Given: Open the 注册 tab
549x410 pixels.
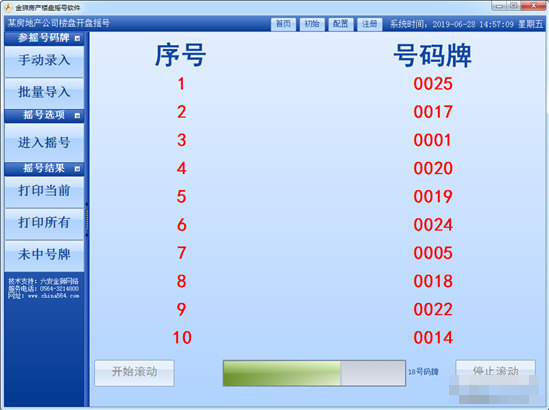Looking at the screenshot, I should coord(369,24).
